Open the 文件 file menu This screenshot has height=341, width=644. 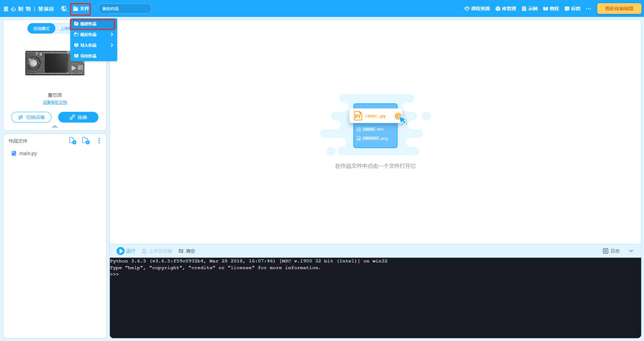(x=80, y=8)
